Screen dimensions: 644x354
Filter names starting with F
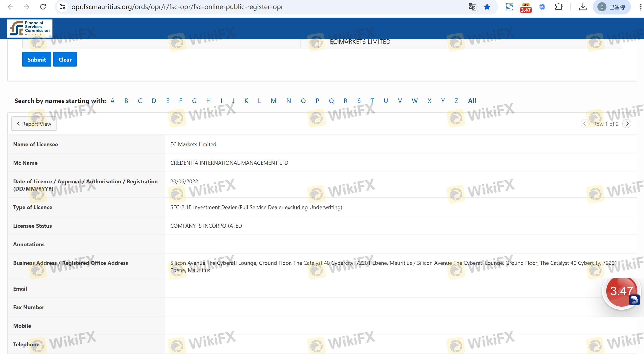pyautogui.click(x=180, y=100)
